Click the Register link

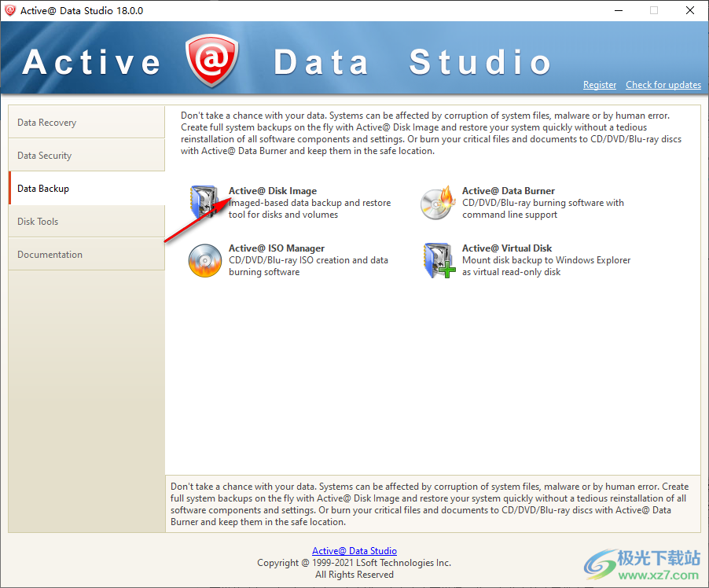pyautogui.click(x=600, y=85)
